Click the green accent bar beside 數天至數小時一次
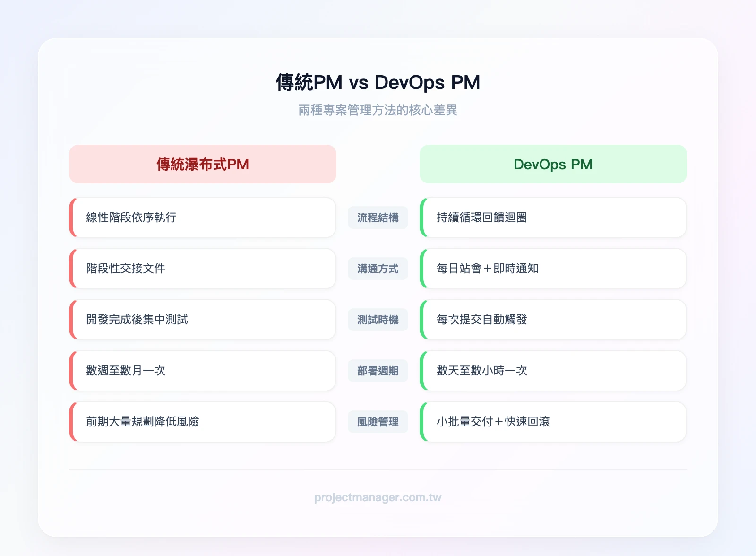The width and height of the screenshot is (756, 556). point(424,371)
